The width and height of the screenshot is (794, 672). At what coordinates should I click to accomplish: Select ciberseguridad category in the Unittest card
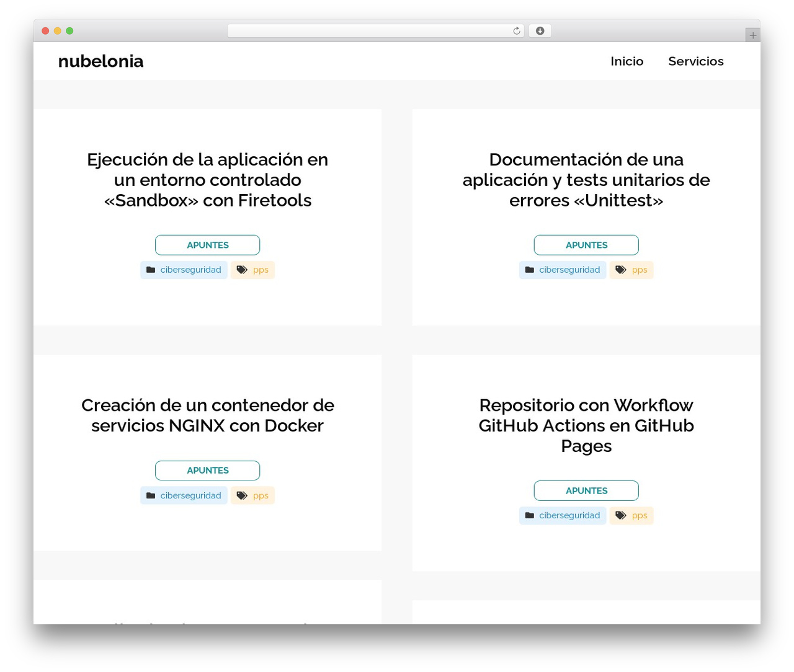[563, 270]
